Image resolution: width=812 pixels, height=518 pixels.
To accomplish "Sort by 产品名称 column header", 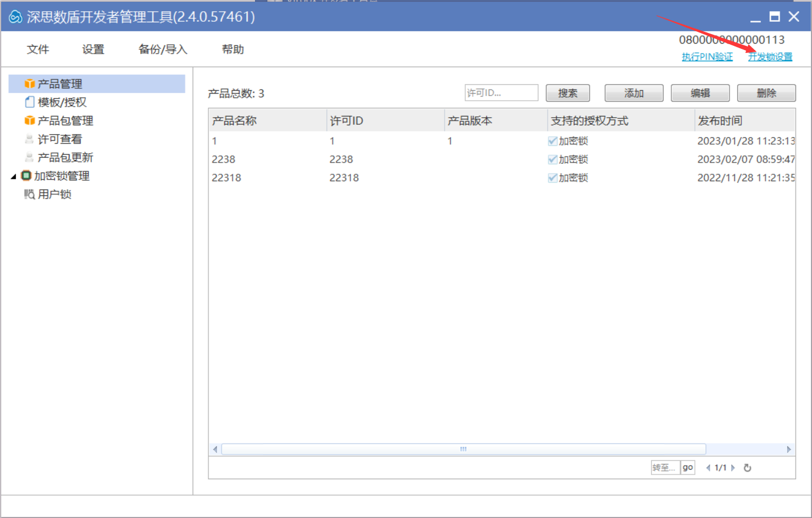I will [267, 121].
